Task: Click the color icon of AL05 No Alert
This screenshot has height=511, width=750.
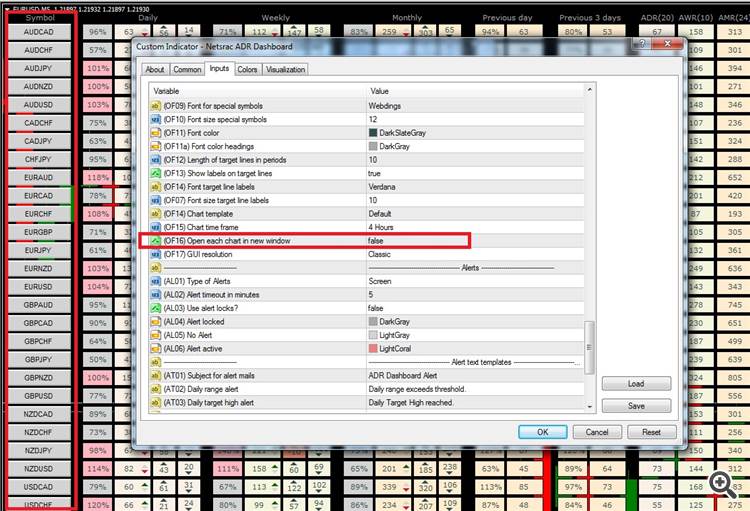Action: (155, 335)
